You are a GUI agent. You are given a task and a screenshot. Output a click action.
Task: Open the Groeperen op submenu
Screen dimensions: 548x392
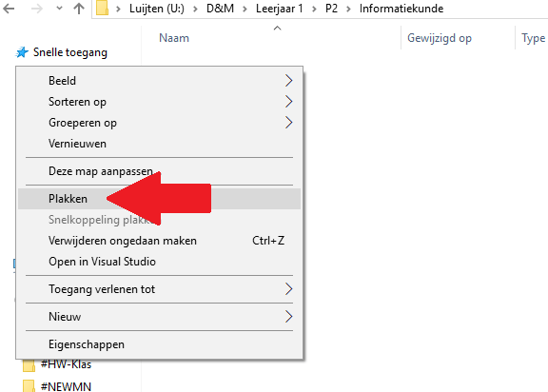(160, 123)
